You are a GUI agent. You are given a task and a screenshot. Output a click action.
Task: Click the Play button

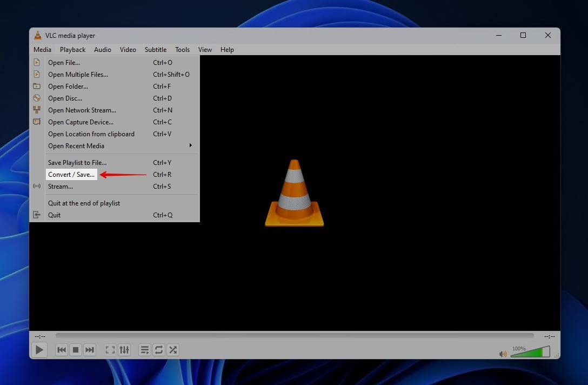39,350
